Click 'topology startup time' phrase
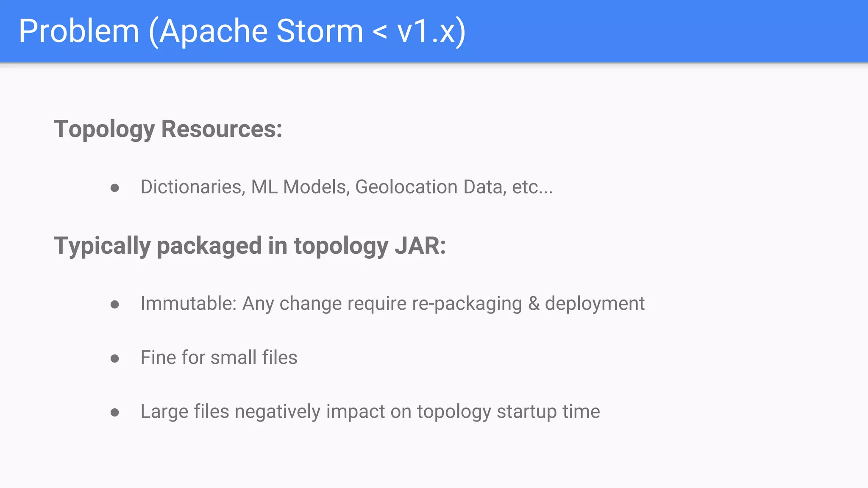The image size is (868, 488). (508, 411)
